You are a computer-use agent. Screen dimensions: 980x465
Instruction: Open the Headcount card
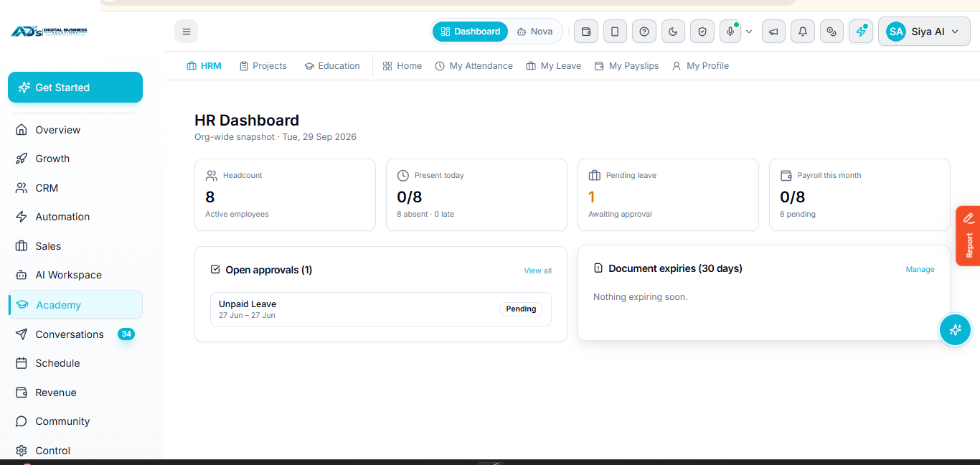[285, 195]
